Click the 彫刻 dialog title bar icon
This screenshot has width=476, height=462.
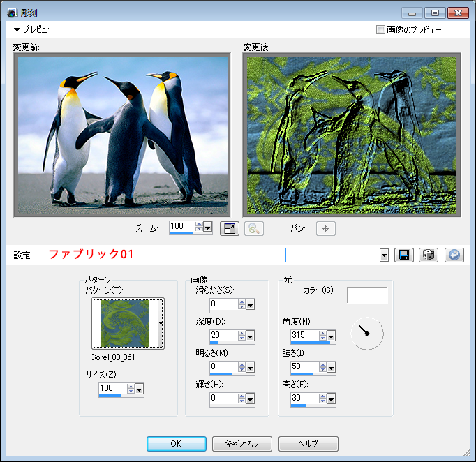(x=11, y=13)
